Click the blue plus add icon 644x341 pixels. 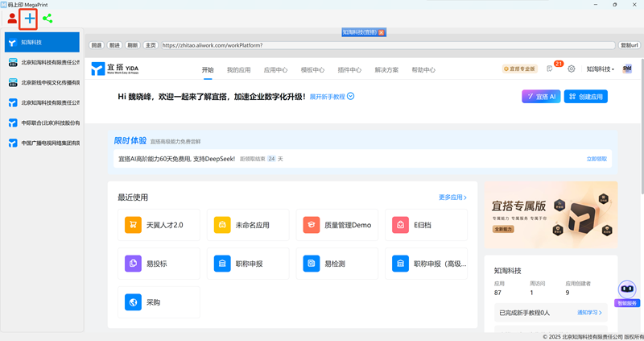(x=29, y=18)
